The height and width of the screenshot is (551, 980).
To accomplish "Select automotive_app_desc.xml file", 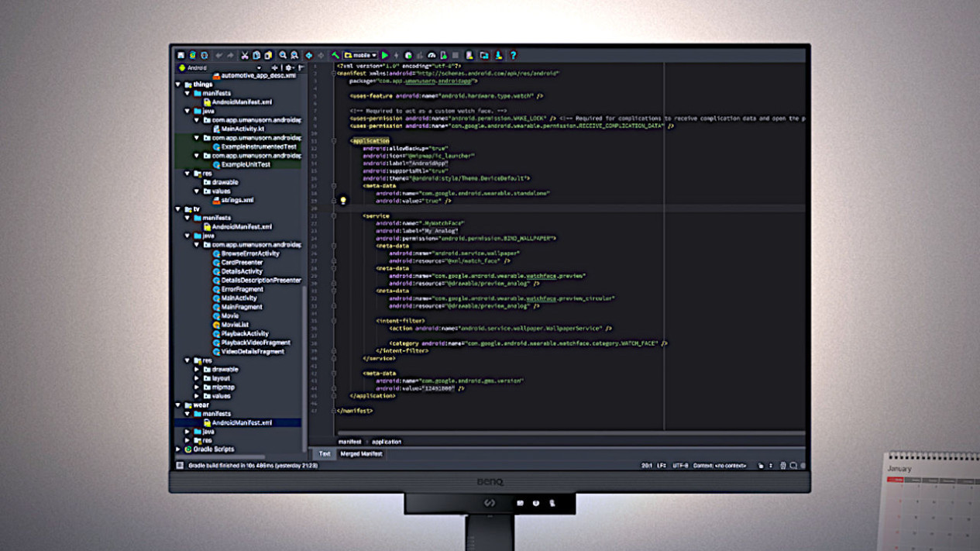I will [x=253, y=75].
